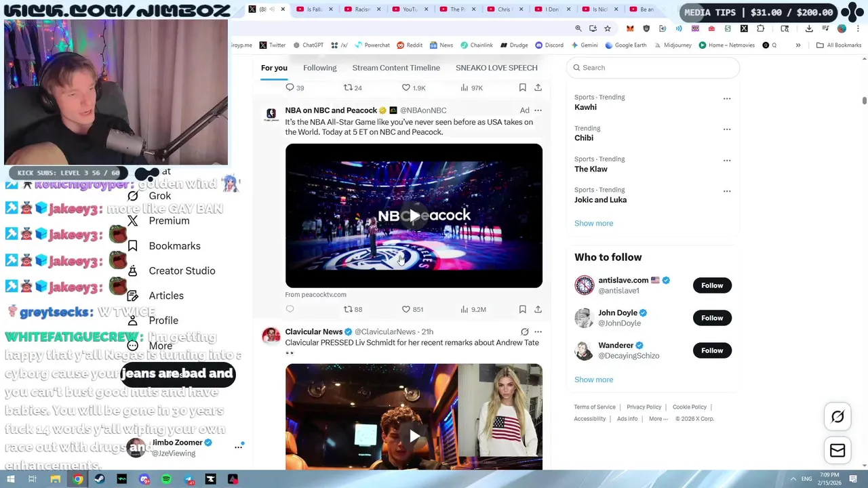Viewport: 868px width, 488px height.
Task: Open the Jokic and Luka trend
Action: (x=600, y=200)
